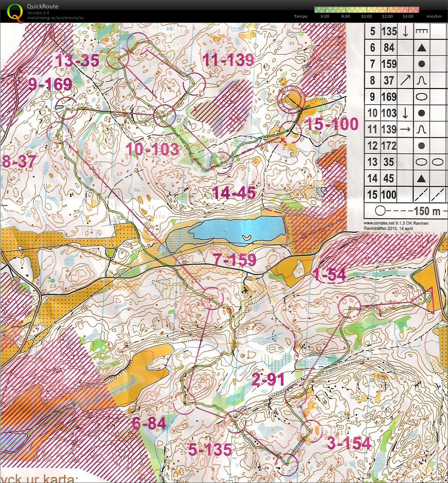Image resolution: width=448 pixels, height=483 pixels.
Task: Click code 159 in the control description table
Action: tap(389, 64)
